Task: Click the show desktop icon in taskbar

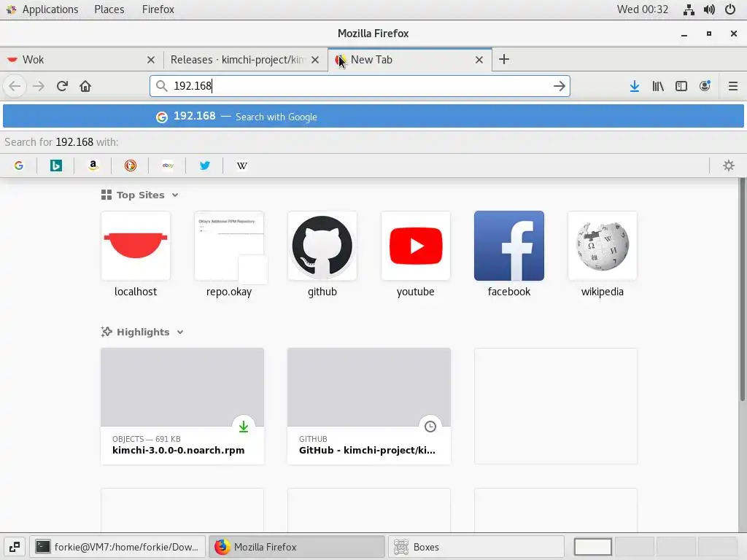Action: pos(15,547)
